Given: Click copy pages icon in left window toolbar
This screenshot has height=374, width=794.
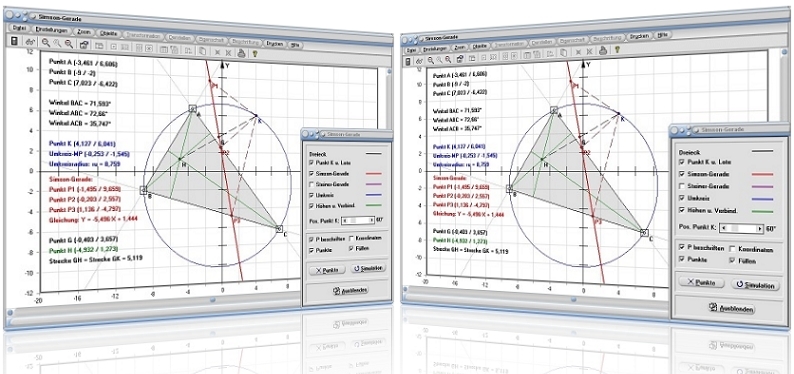Looking at the screenshot, I should (203, 51).
